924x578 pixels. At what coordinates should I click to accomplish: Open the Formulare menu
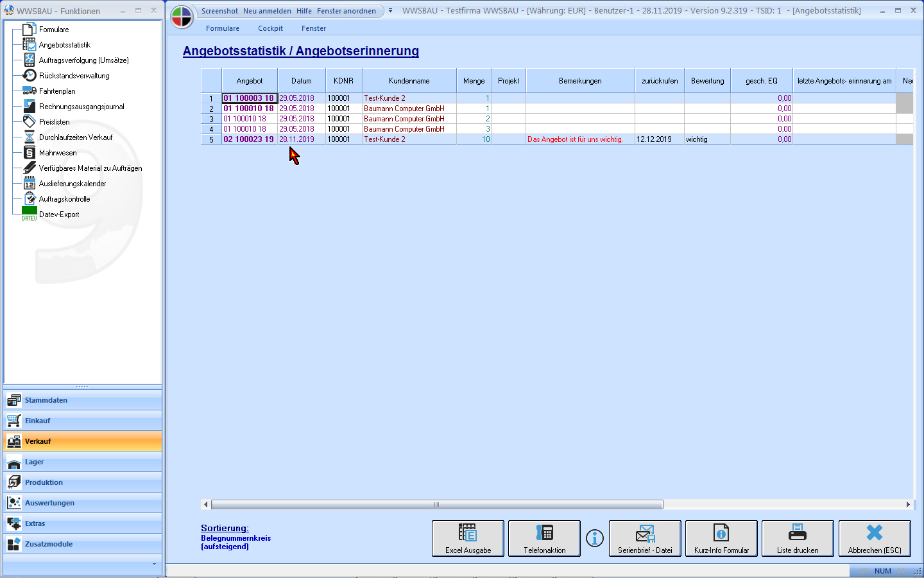click(x=222, y=28)
